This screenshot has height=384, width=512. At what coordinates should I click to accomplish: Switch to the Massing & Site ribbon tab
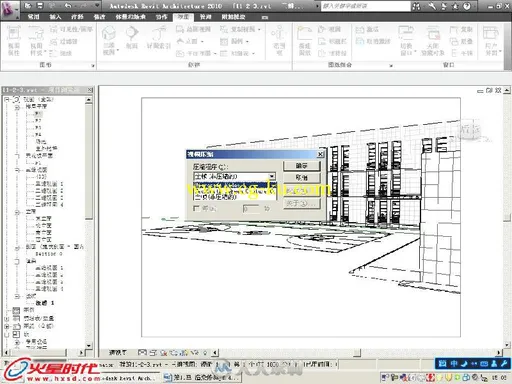(x=130, y=17)
